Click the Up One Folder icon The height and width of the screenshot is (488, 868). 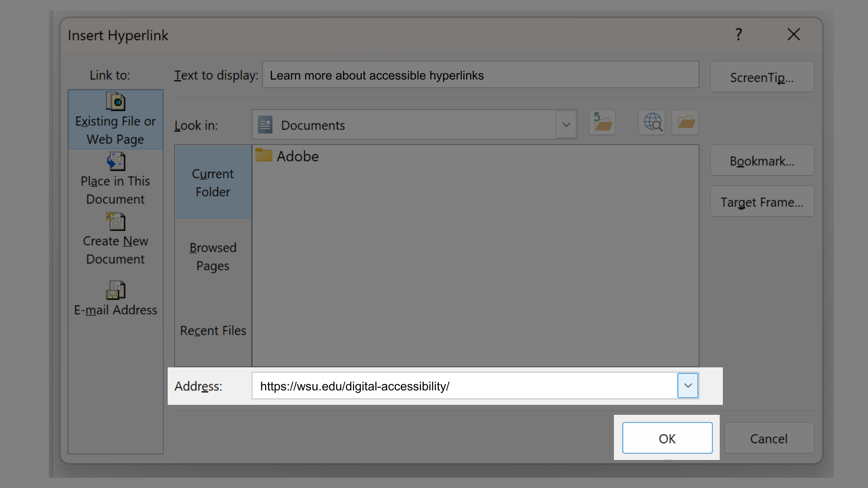point(602,122)
